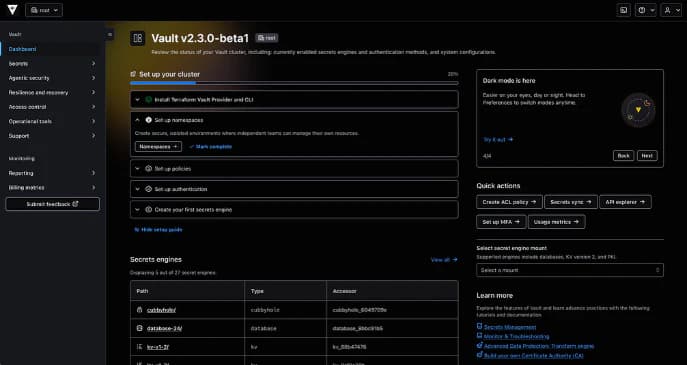This screenshot has width=687, height=365.
Task: Click the Set up policies step icon
Action: pos(149,169)
